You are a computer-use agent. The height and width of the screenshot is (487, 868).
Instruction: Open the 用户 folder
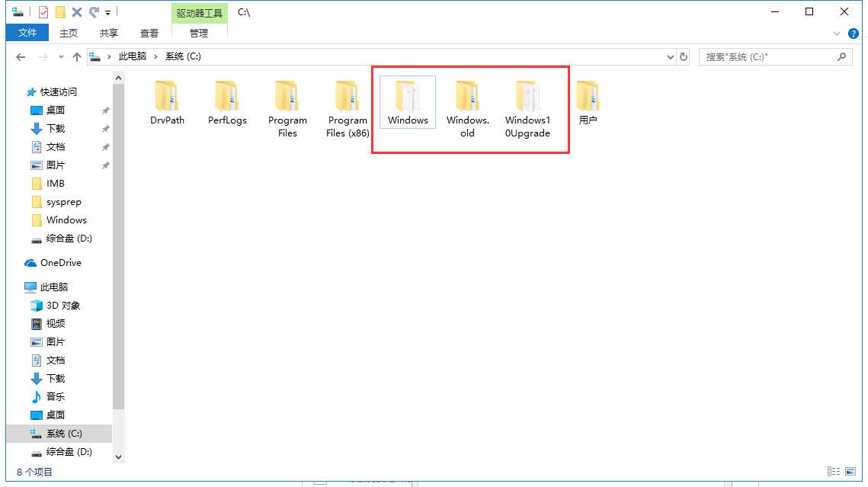pos(588,103)
